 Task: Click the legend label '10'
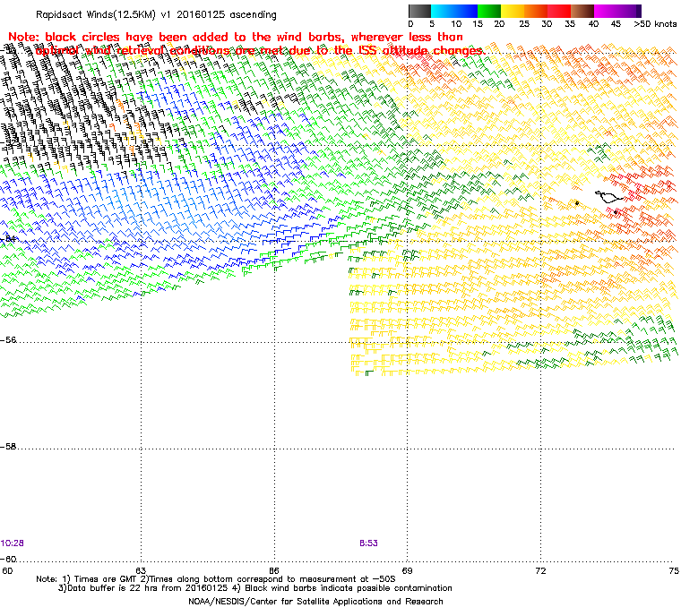tap(456, 24)
